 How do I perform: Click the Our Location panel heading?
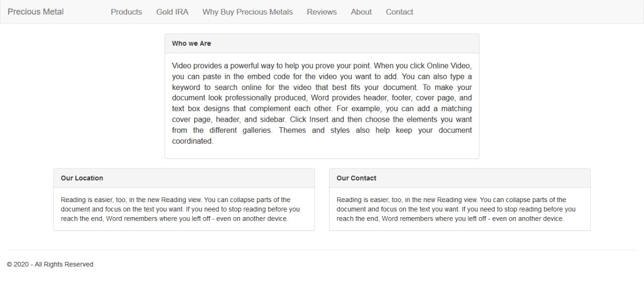click(x=82, y=178)
